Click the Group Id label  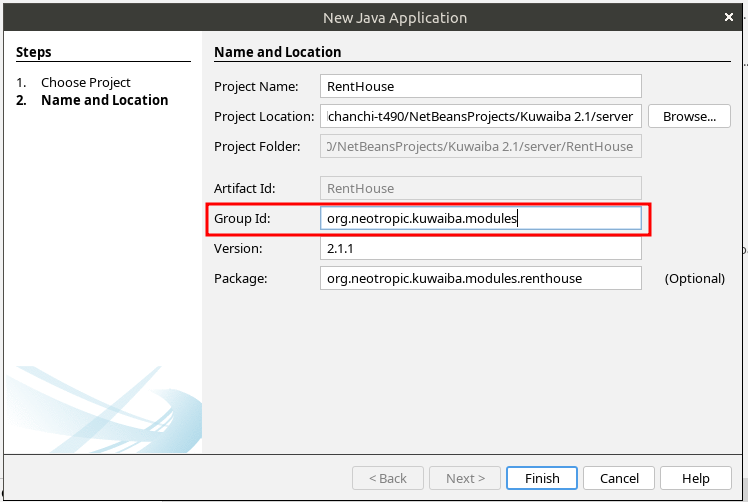click(242, 218)
